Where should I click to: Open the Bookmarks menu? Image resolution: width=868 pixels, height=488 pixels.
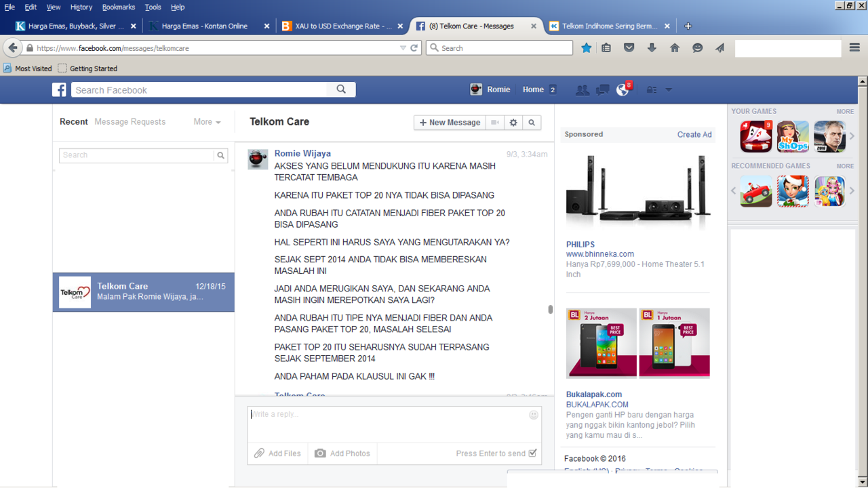119,7
